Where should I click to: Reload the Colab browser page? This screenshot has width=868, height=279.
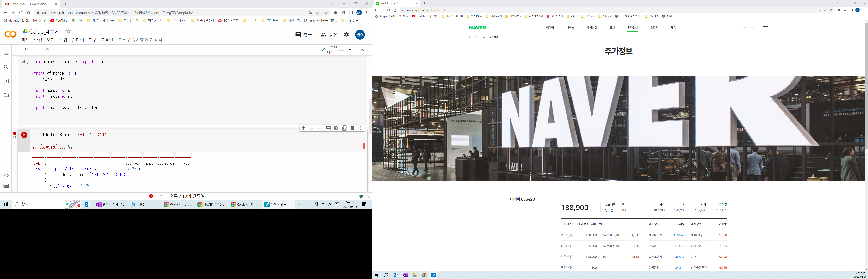click(21, 13)
